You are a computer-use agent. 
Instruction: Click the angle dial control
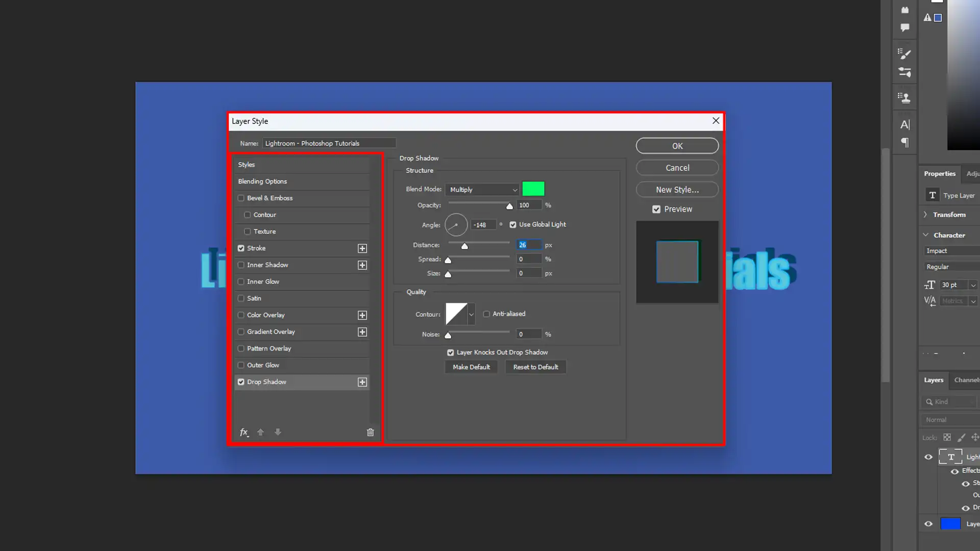[x=456, y=224]
